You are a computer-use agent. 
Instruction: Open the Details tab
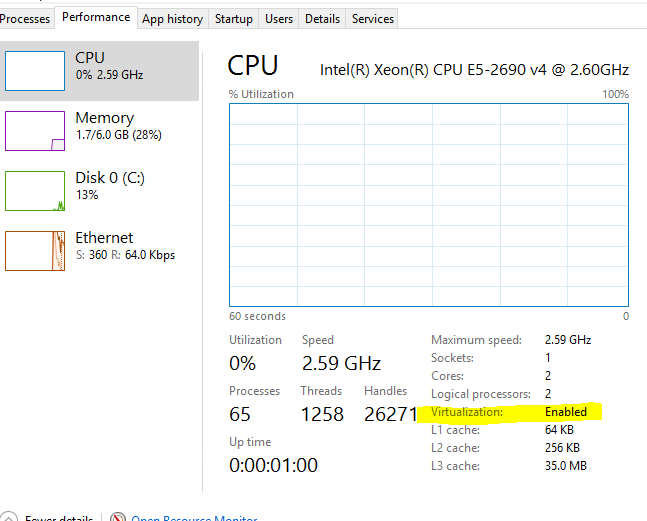(x=322, y=19)
